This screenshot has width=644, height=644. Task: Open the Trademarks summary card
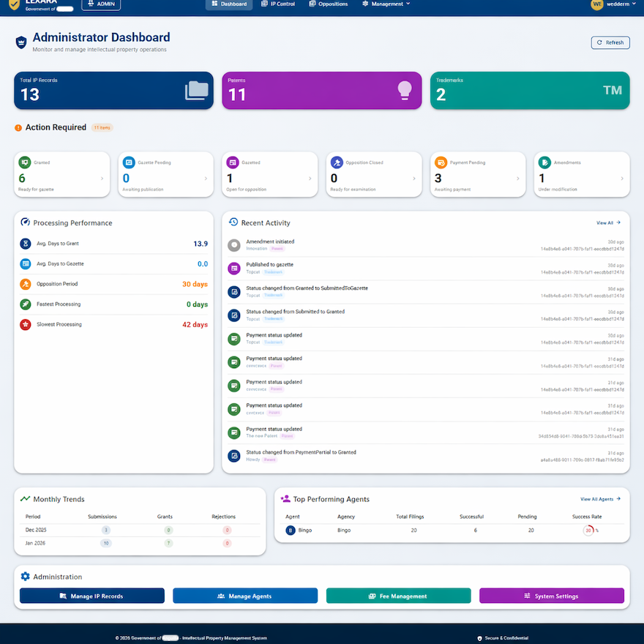530,90
